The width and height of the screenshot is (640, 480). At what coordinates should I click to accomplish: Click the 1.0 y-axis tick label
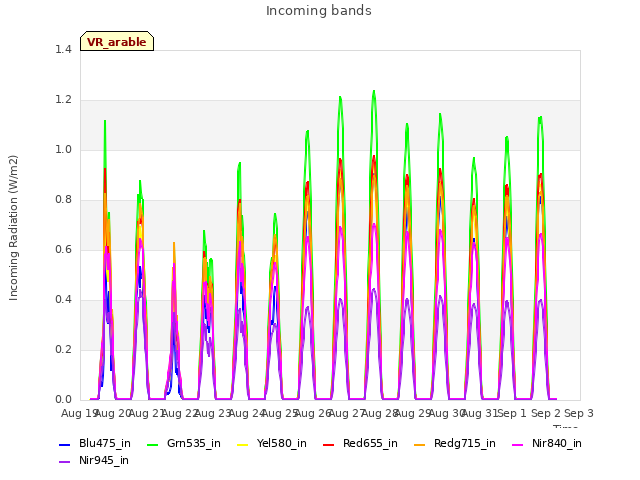[63, 149]
